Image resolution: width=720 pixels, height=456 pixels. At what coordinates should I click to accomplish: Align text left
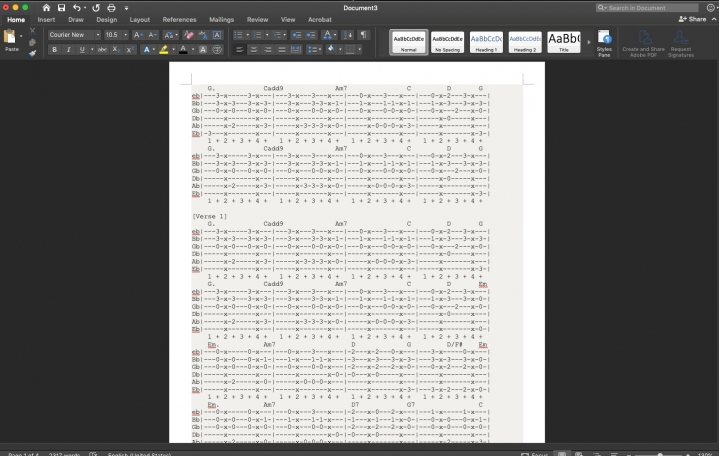(239, 50)
